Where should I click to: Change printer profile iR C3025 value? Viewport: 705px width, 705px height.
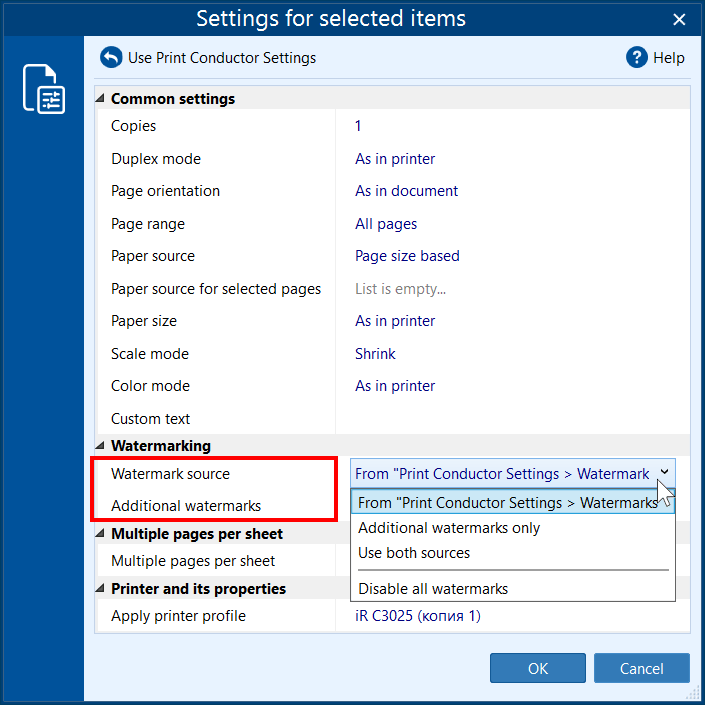(418, 616)
